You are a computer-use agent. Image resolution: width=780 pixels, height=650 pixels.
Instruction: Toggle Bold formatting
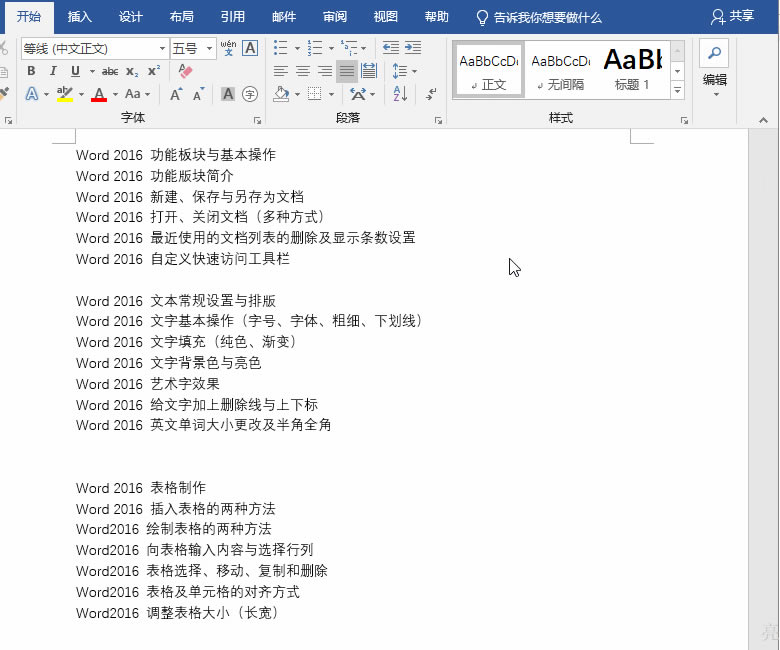pos(31,71)
